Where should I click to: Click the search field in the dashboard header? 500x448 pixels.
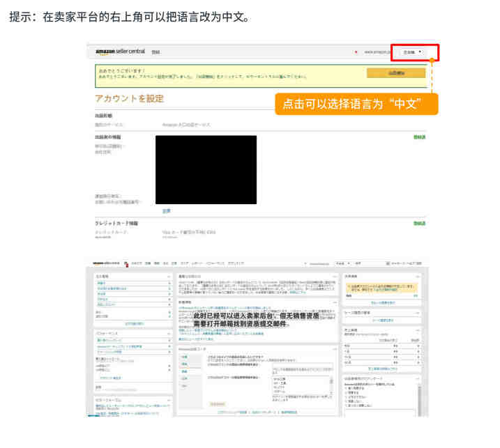(x=370, y=263)
